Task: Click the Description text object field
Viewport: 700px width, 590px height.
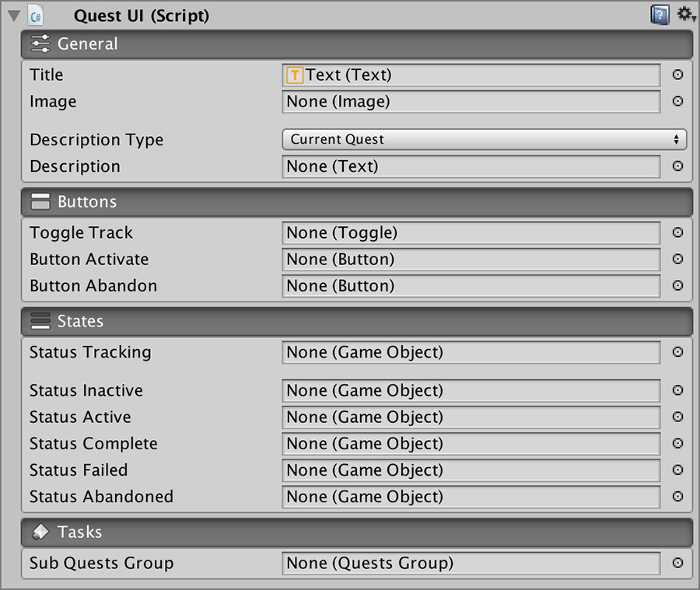Action: pyautogui.click(x=471, y=167)
